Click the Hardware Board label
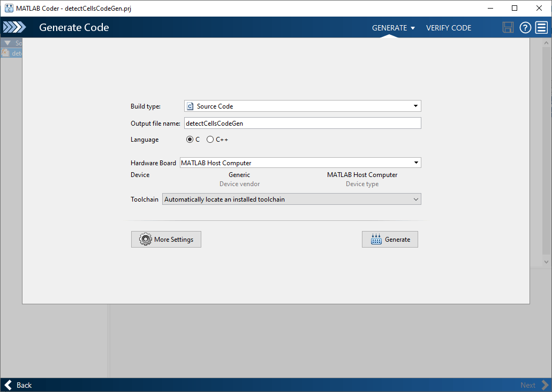Viewport: 552px width, 392px height. coord(153,163)
